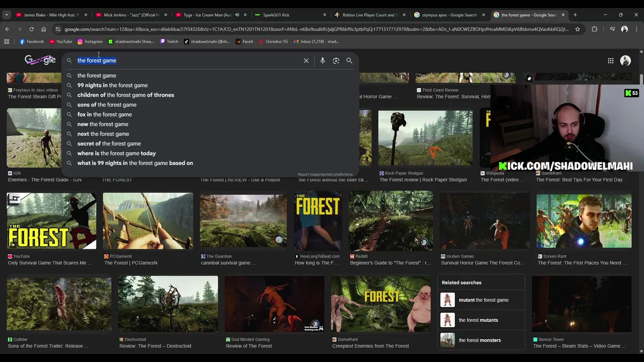The height and width of the screenshot is (362, 644).
Task: Select the suggestion "where is the forest game today"
Action: [x=117, y=153]
